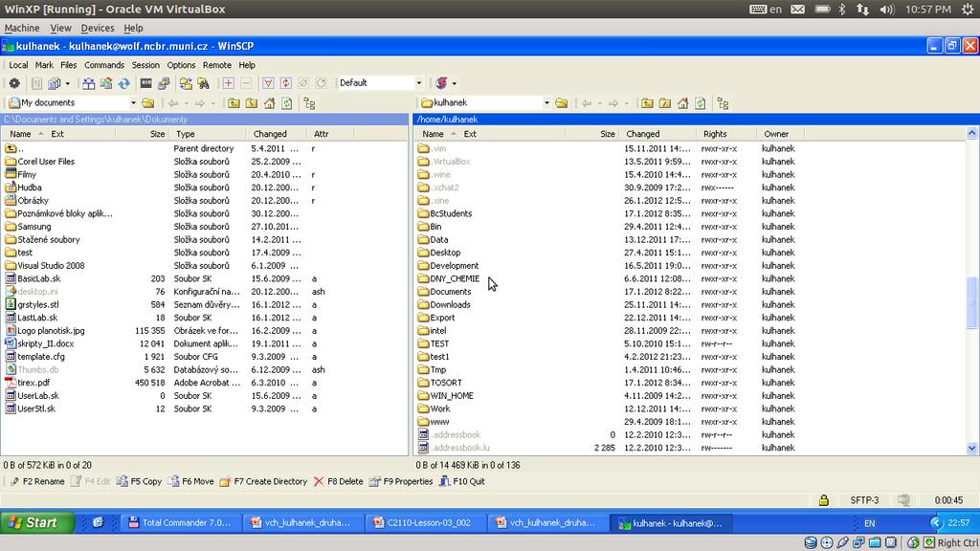Open local directory browse folder icon
Image resolution: width=980 pixels, height=551 pixels.
[x=148, y=103]
